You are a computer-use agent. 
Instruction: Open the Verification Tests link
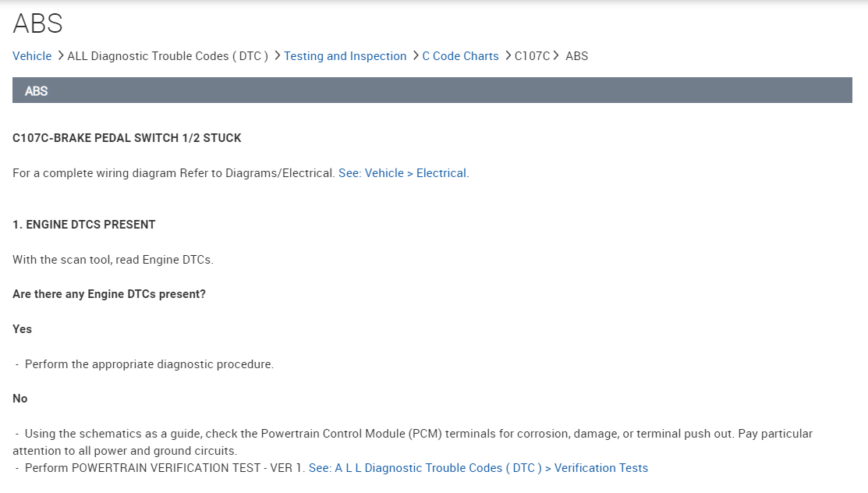pos(478,468)
